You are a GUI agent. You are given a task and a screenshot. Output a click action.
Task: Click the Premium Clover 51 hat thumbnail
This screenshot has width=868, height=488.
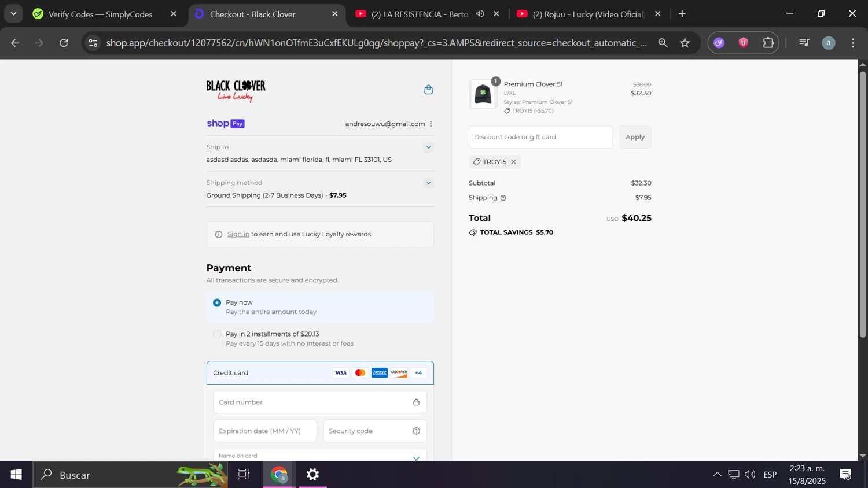coord(483,95)
